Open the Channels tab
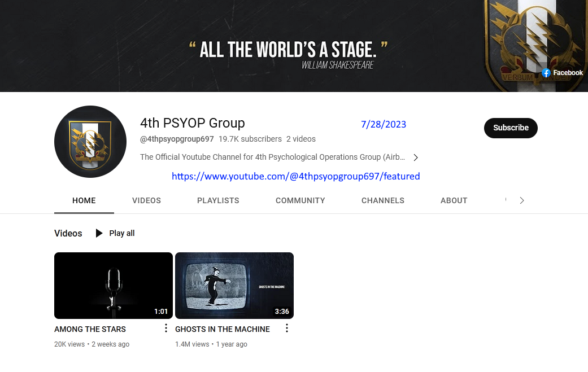588x372 pixels. tap(383, 200)
